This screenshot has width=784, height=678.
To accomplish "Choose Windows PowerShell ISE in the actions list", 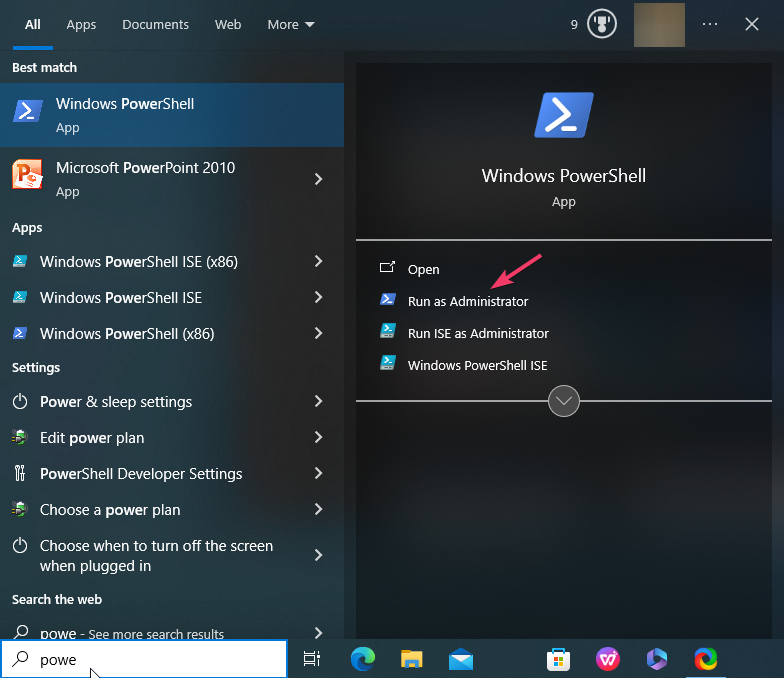I will click(478, 366).
